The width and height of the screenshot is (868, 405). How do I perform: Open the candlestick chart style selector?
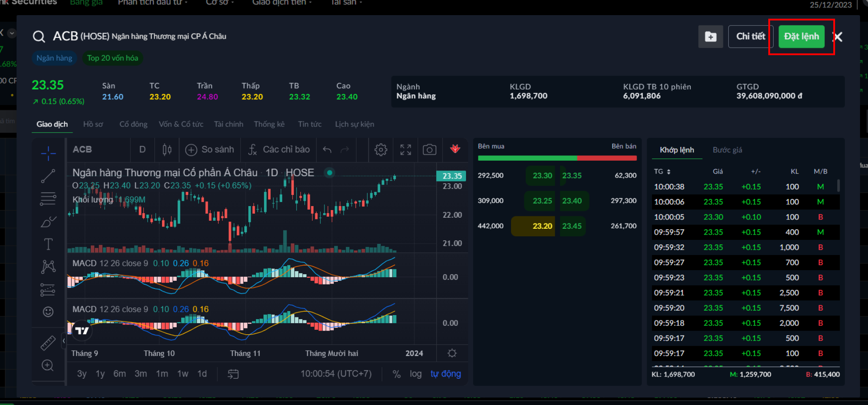coord(167,150)
